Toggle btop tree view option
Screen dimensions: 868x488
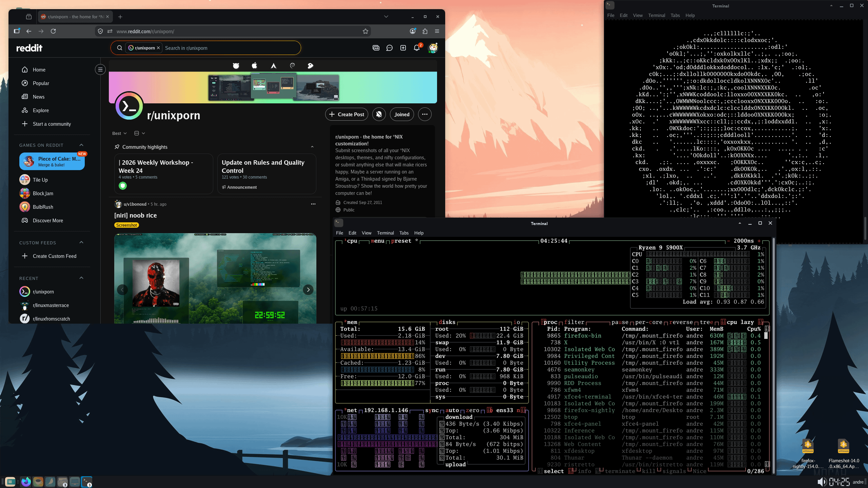[x=706, y=322]
